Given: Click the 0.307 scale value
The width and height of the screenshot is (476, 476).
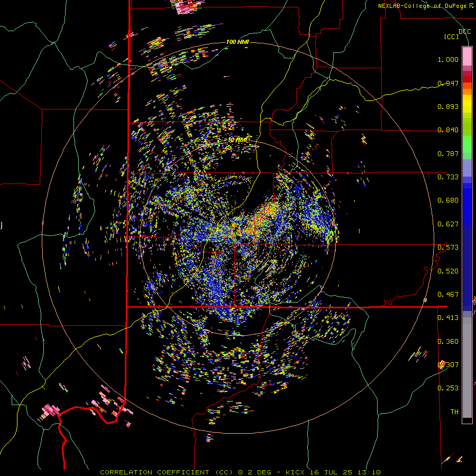Looking at the screenshot, I should 448,365.
